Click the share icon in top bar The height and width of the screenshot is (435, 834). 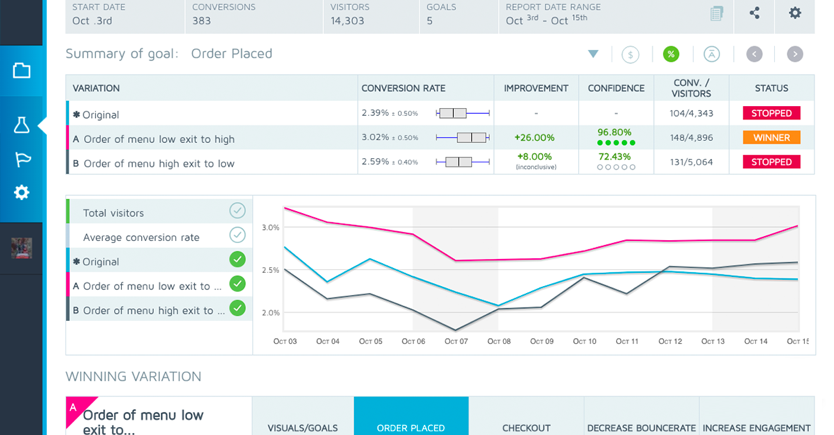pos(755,13)
